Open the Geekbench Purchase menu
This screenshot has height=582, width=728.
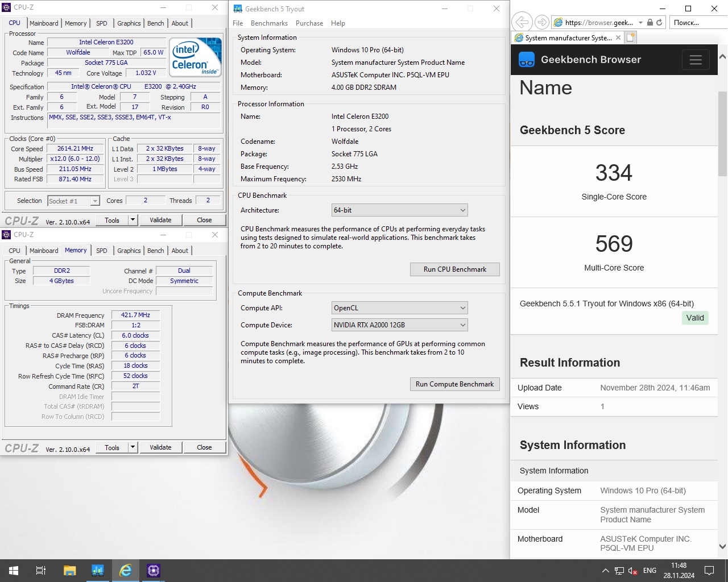click(x=309, y=23)
